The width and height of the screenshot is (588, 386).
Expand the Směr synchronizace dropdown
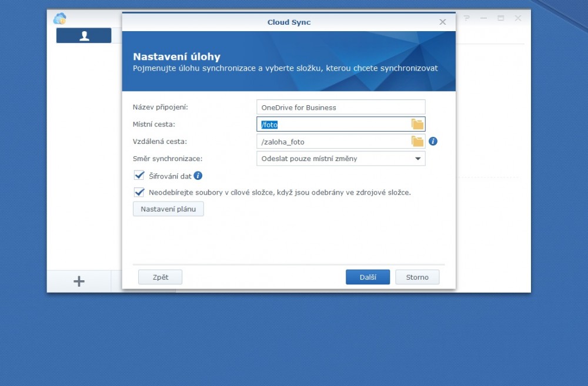pos(417,159)
